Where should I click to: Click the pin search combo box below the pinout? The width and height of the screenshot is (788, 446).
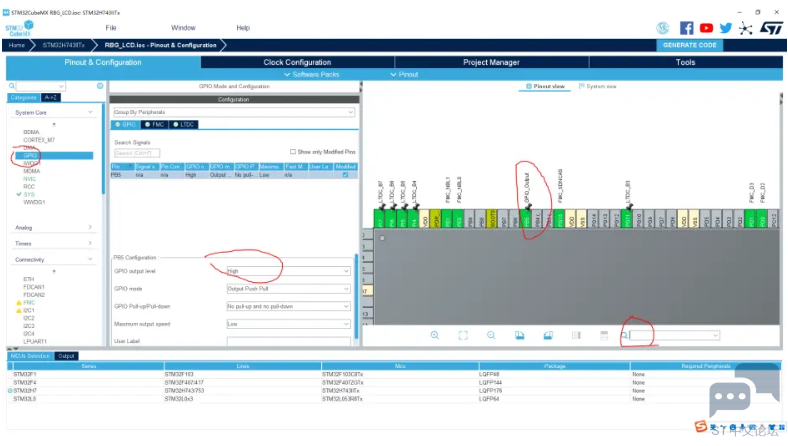(674, 335)
